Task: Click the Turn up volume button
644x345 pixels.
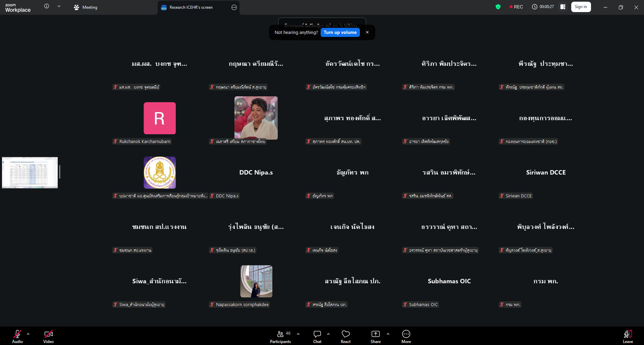Action: coord(340,33)
